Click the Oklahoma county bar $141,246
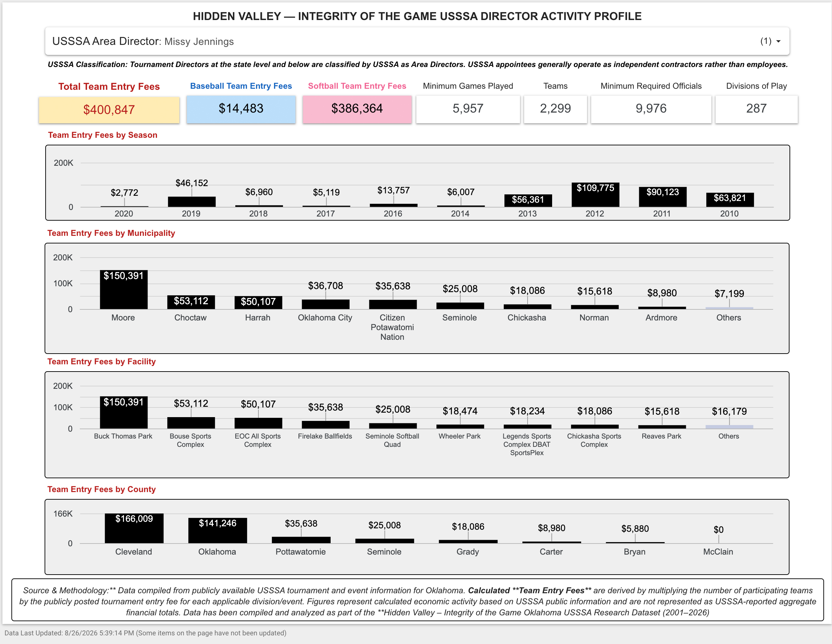The height and width of the screenshot is (644, 832). tap(218, 531)
